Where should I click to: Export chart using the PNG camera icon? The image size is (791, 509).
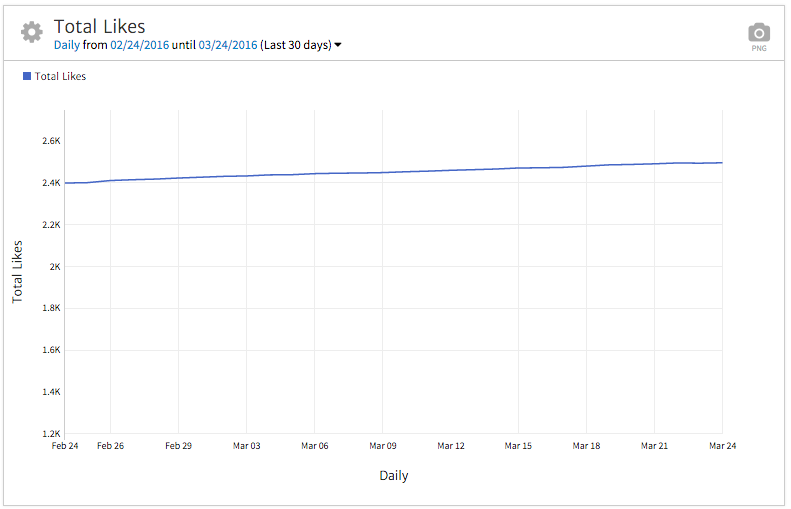[760, 35]
